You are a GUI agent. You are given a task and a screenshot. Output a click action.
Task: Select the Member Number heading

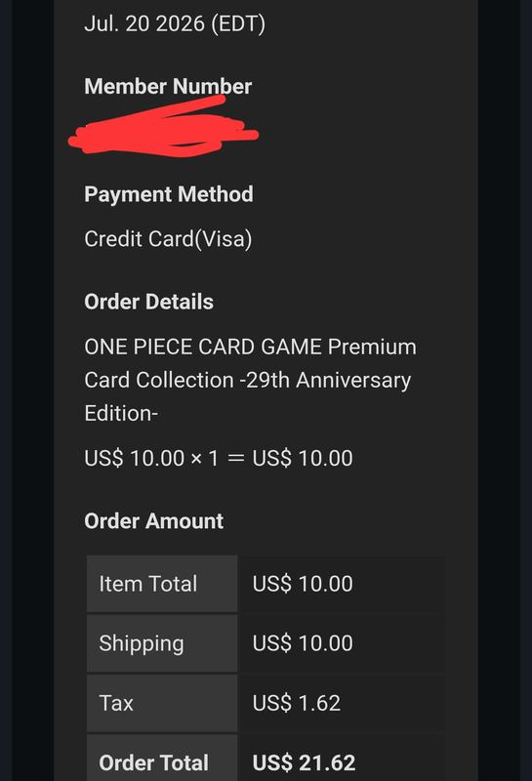[168, 86]
